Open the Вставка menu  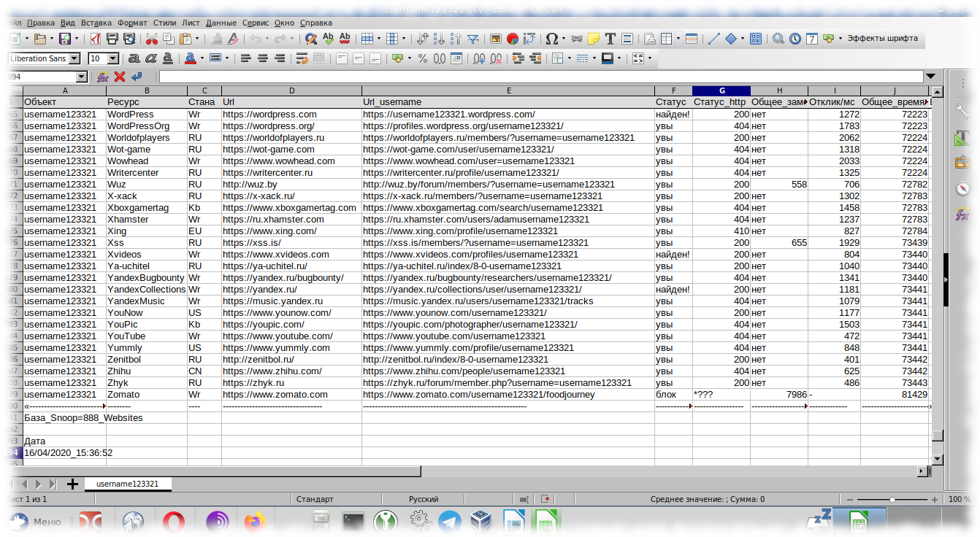96,23
